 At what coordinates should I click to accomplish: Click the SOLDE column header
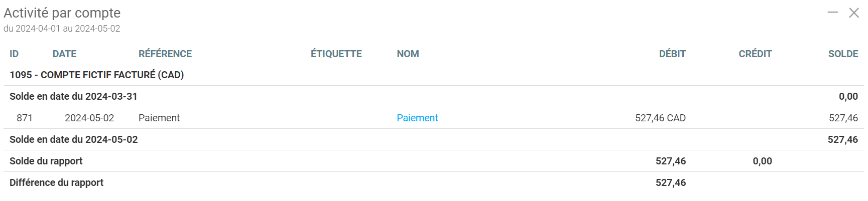coord(843,54)
